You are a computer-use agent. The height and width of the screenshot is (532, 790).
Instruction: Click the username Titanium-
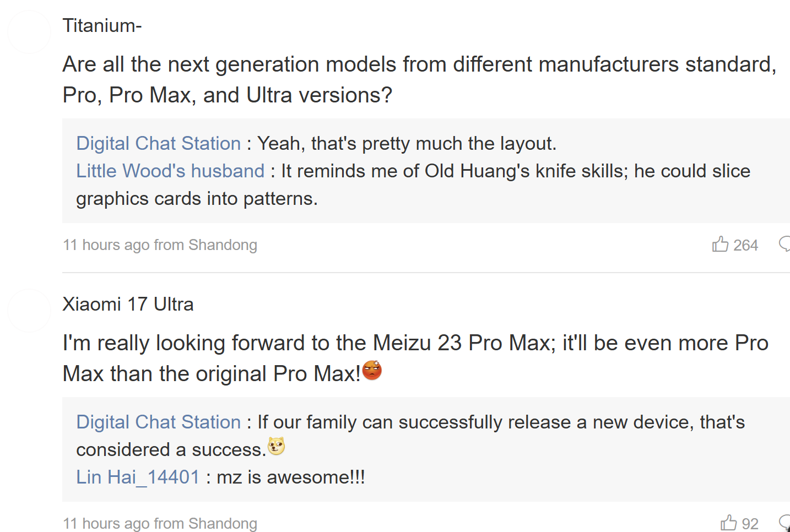tap(102, 25)
